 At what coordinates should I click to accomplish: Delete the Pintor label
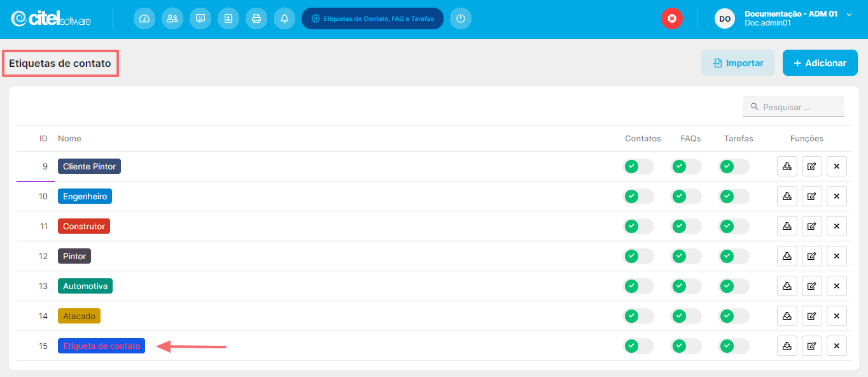[x=837, y=256]
